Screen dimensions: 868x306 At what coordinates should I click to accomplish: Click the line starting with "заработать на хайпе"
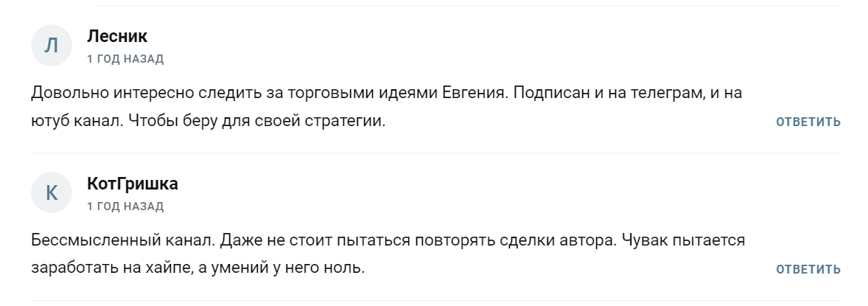click(198, 268)
